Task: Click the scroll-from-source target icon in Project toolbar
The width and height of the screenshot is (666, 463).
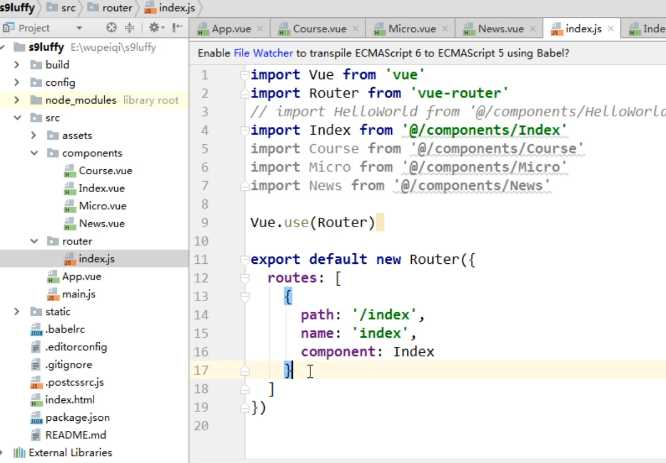Action: click(x=111, y=28)
